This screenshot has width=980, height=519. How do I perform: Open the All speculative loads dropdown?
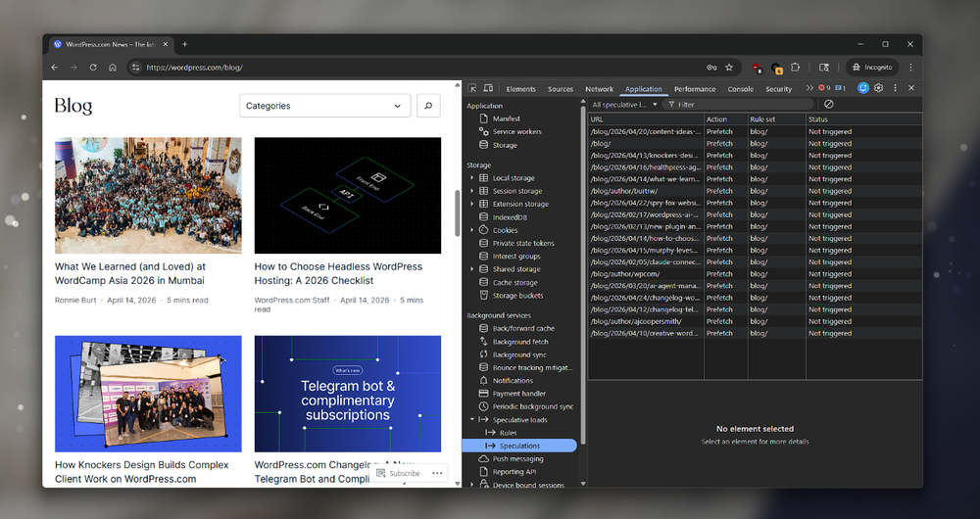(624, 105)
